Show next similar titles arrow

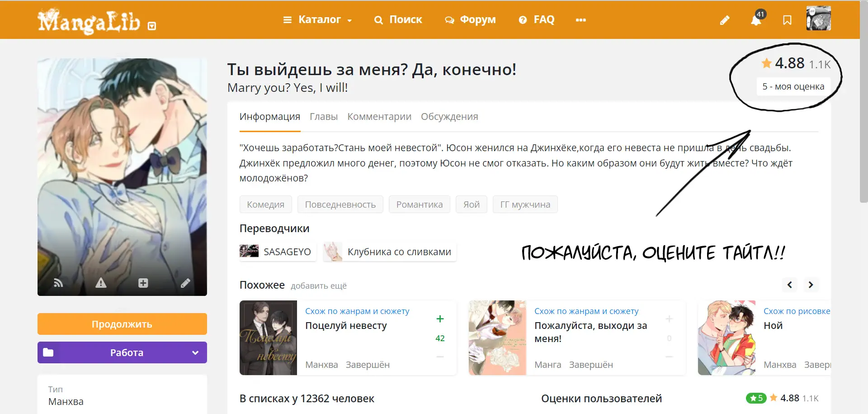point(811,285)
